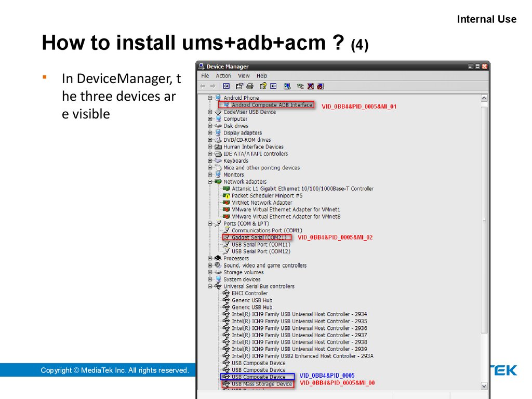This screenshot has width=532, height=399.
Task: Collapse the Universal Serial Bus controllers node
Action: [x=210, y=286]
